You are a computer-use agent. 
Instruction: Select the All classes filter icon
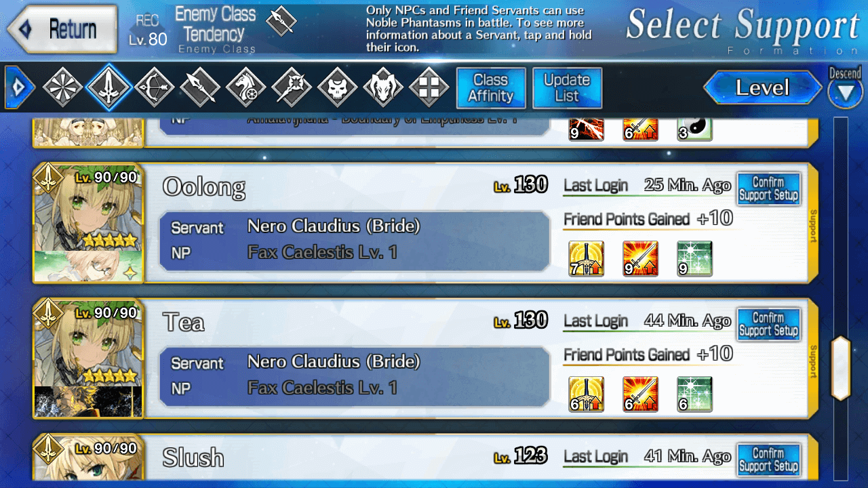pos(62,87)
